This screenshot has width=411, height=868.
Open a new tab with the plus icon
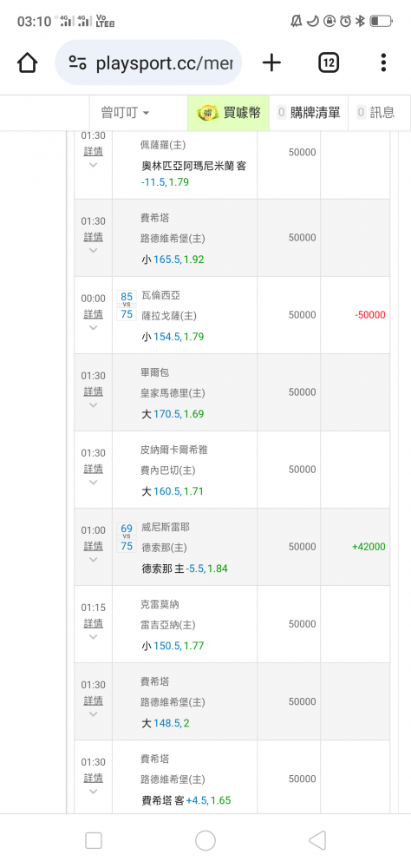(x=271, y=62)
